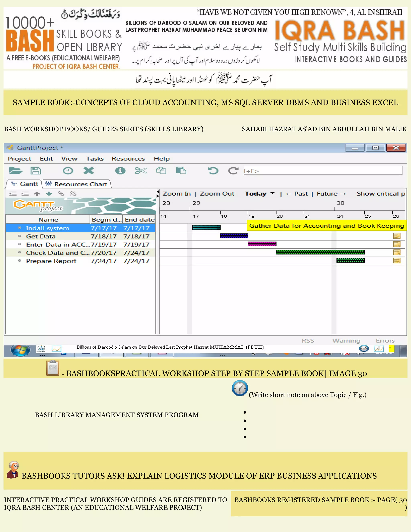Click Zoom In on the chart
411x532 pixels.
[x=177, y=194]
